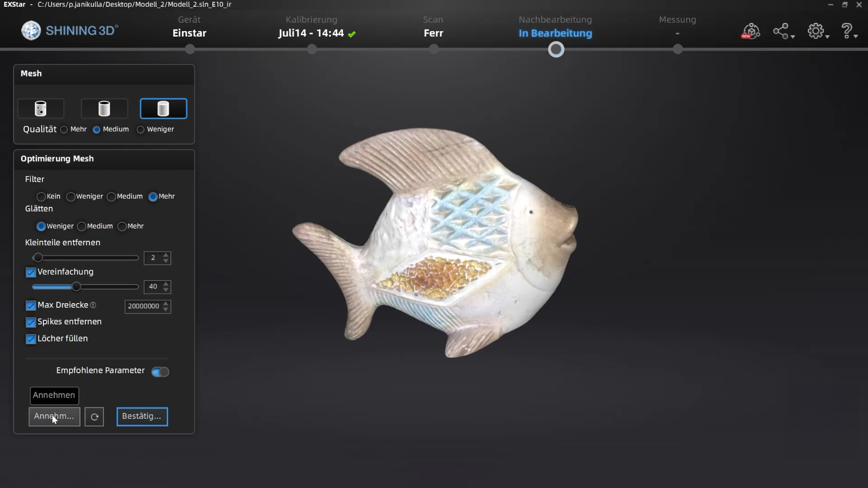Open the 3D model sharing icon marked NEW
Screen dimensions: 868x488
pyautogui.click(x=751, y=31)
